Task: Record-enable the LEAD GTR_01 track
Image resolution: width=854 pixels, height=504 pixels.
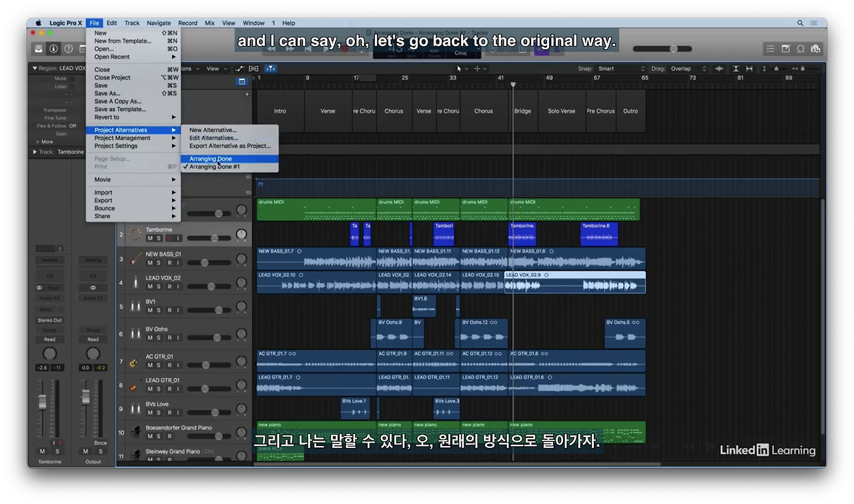Action: pyautogui.click(x=169, y=389)
